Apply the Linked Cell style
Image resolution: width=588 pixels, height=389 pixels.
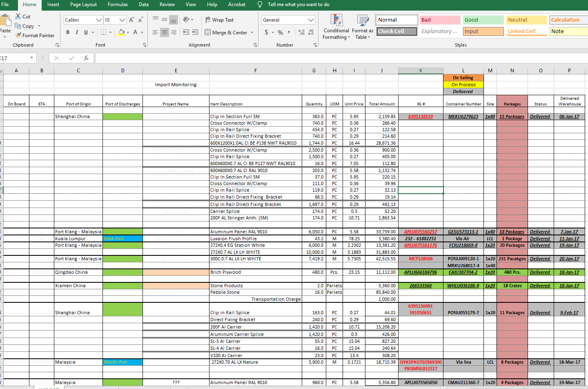[x=526, y=31]
